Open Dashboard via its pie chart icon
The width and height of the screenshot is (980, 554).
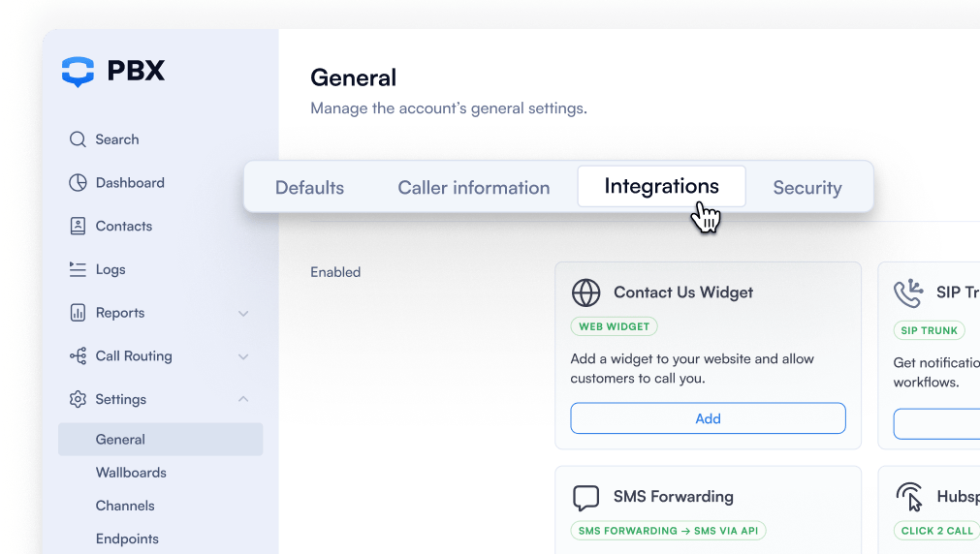click(x=78, y=183)
